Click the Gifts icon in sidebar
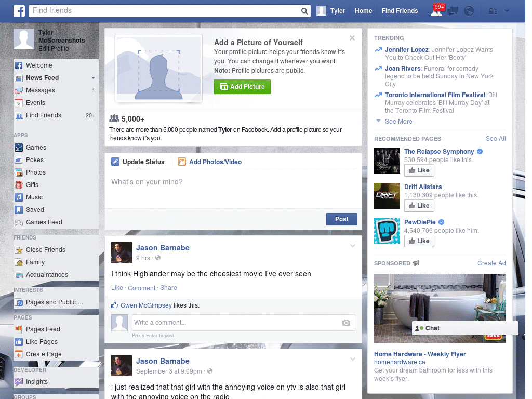532x399 pixels. click(x=19, y=185)
